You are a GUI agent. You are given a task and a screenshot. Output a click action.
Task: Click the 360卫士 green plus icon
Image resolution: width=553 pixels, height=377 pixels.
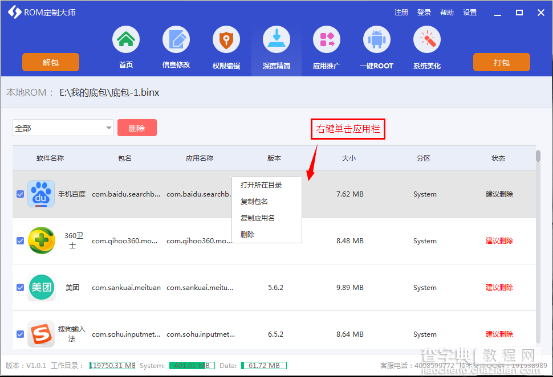[41, 241]
